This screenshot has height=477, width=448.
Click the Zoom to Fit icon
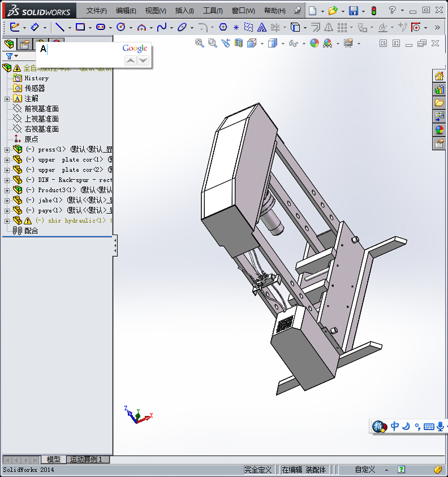(x=200, y=43)
